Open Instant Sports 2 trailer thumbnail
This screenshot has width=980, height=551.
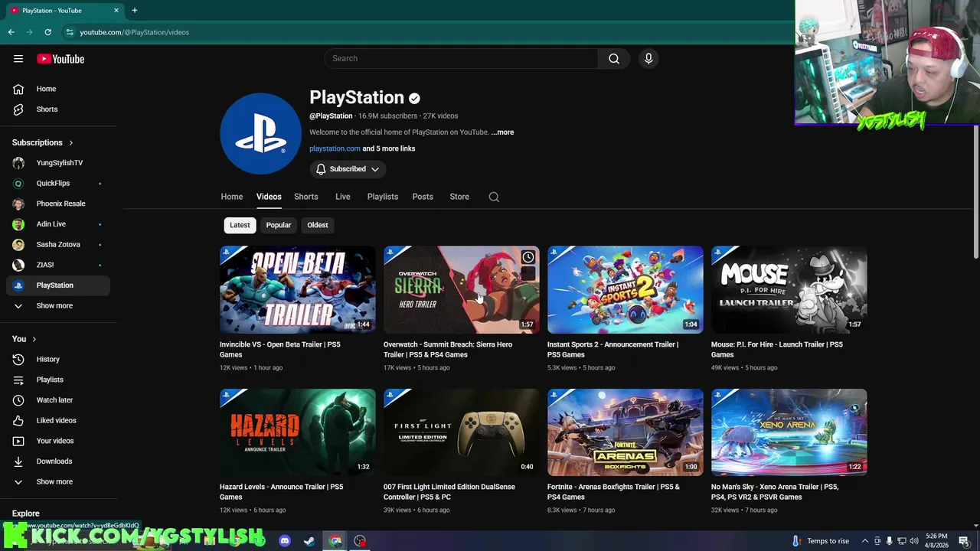[626, 290]
